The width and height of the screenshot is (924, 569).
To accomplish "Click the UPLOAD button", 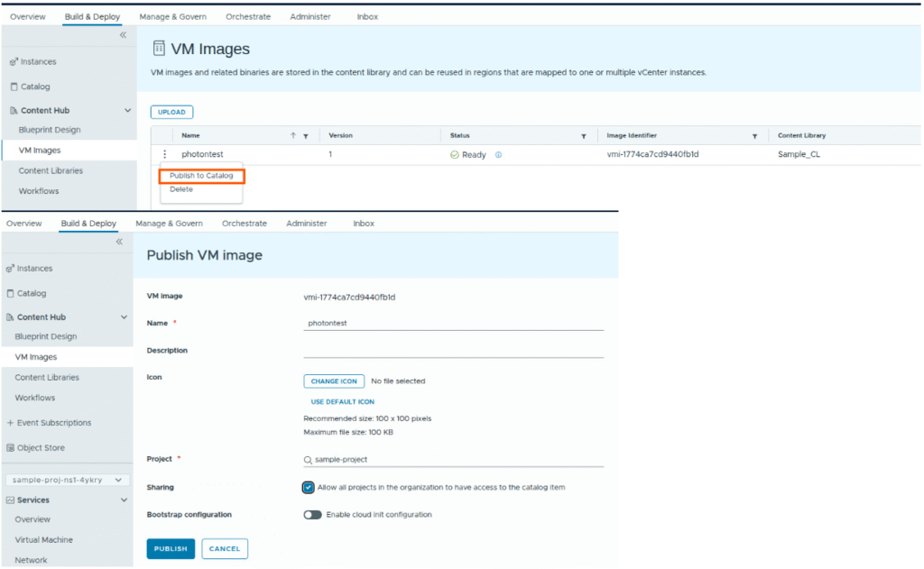I will tap(171, 113).
